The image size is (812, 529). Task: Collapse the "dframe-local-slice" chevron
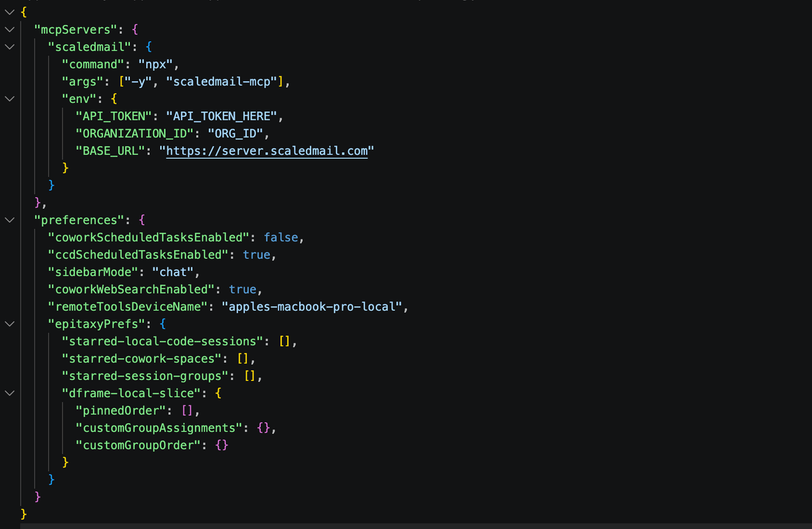pos(9,393)
